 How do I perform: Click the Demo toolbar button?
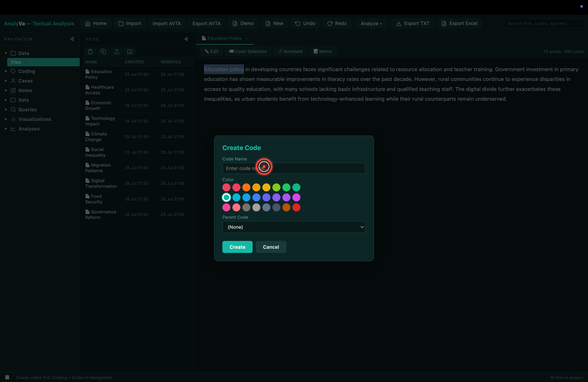click(243, 23)
